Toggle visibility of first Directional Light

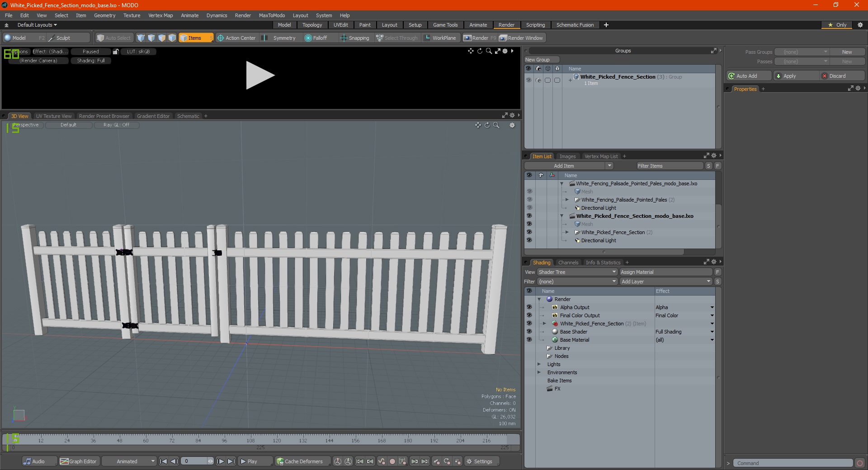(x=529, y=208)
